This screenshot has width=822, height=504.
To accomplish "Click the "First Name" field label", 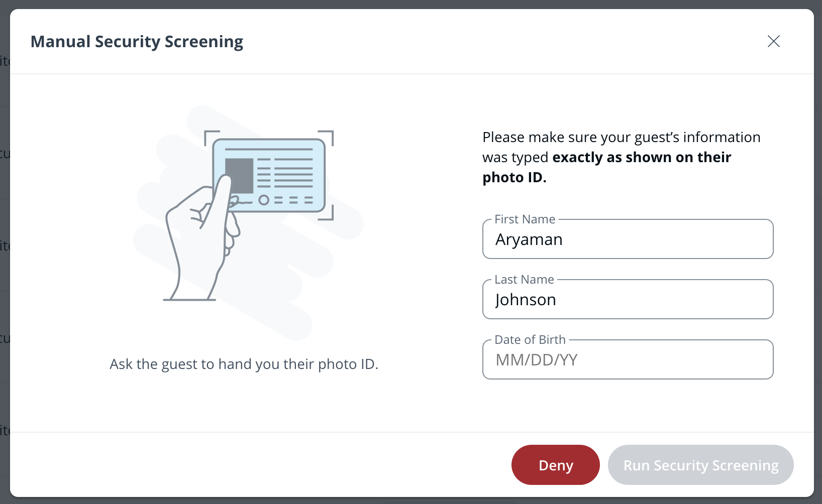I will (x=525, y=219).
